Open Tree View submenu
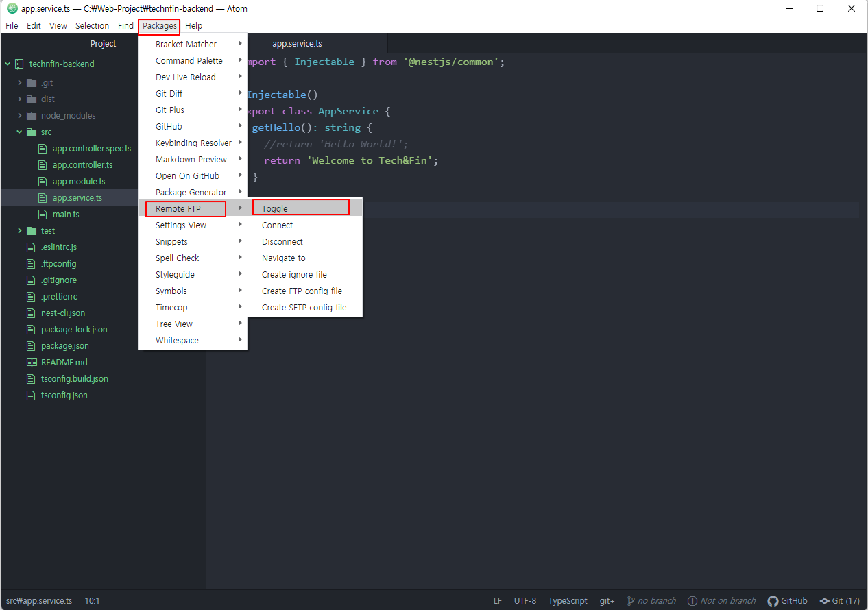This screenshot has height=610, width=868. click(193, 324)
